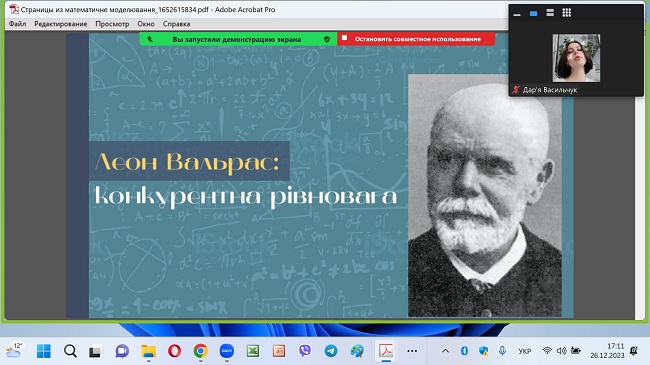650x365 pixels.
Task: Open Excel from the taskbar
Action: (x=253, y=351)
